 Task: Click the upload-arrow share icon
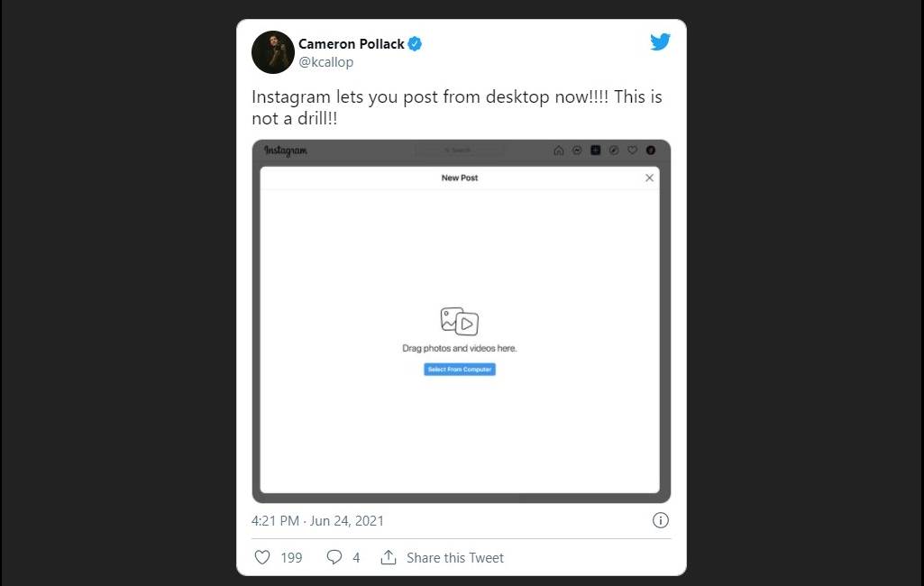(x=389, y=557)
